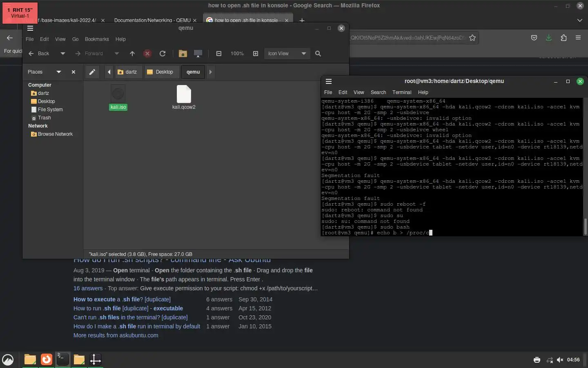Click the computer toolbar icon
Image resolution: width=588 pixels, height=368 pixels.
pyautogui.click(x=198, y=54)
